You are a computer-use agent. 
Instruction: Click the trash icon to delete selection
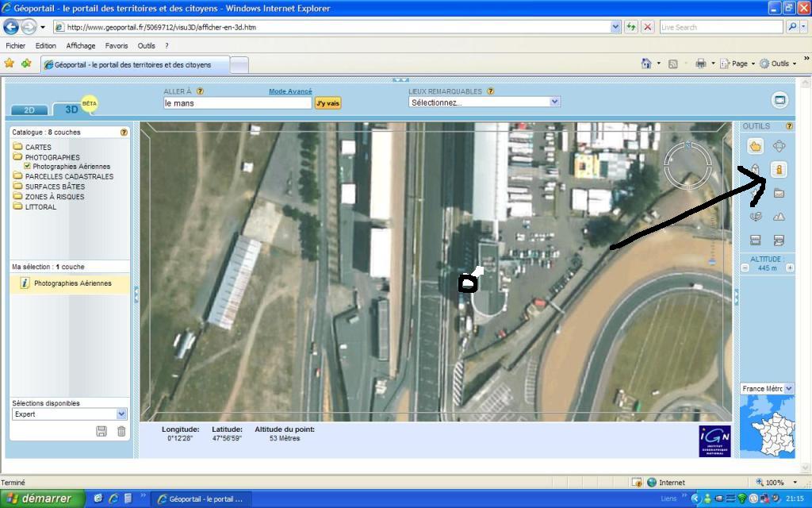(121, 431)
